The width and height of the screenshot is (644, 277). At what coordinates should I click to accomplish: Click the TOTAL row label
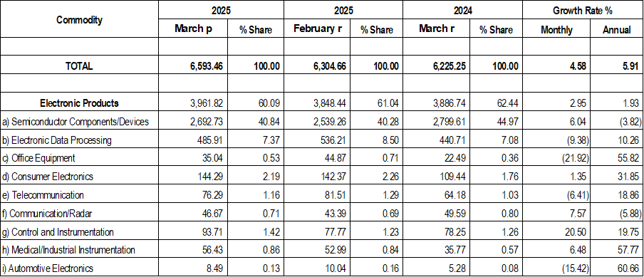pyautogui.click(x=79, y=66)
